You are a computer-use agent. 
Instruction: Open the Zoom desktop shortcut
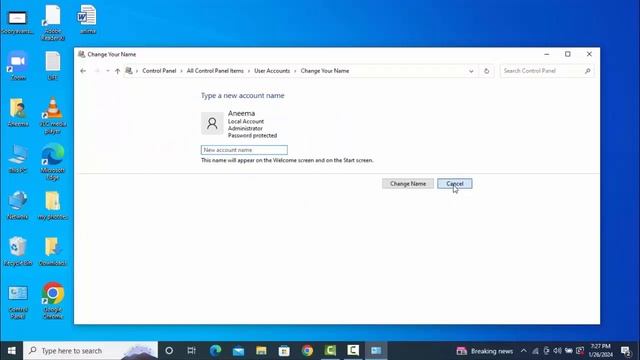click(18, 65)
